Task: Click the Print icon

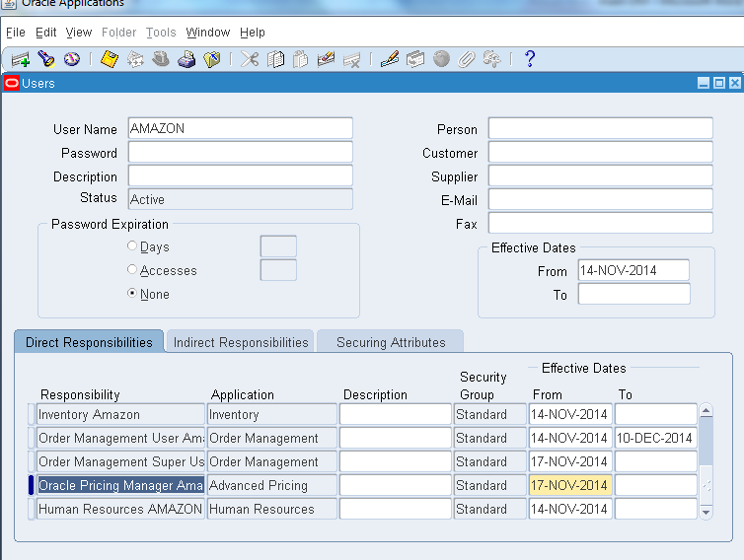Action: [186, 59]
